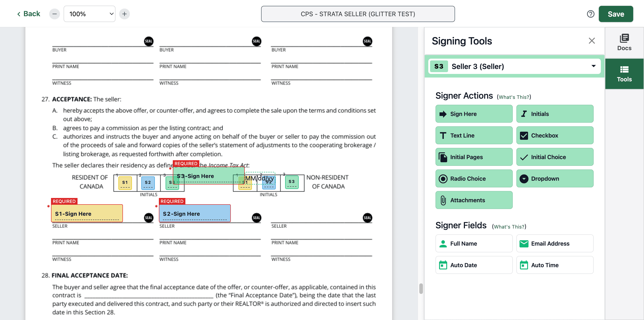This screenshot has height=320, width=644.
Task: Insert the Full Name signer field
Action: click(x=474, y=243)
